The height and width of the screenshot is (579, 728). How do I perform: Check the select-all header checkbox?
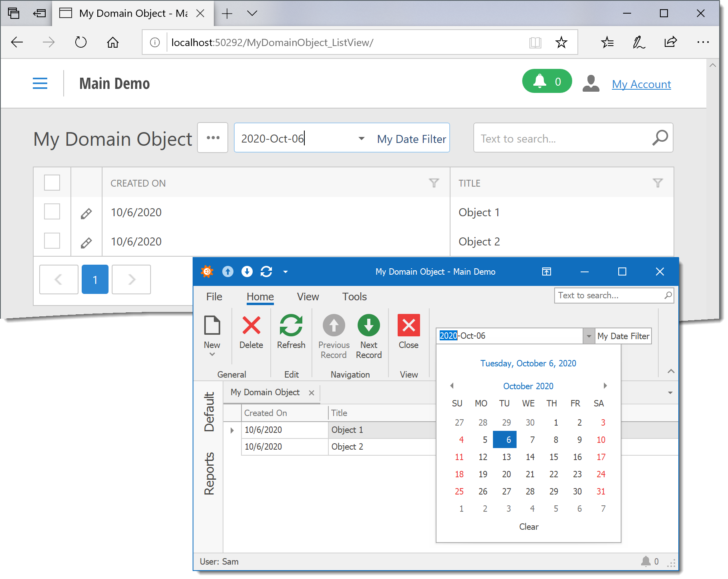52,183
